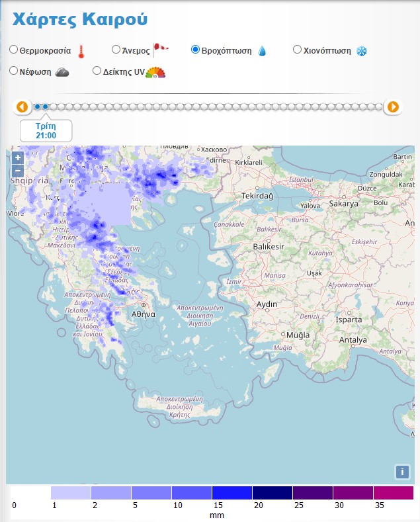Click Düzce label on the map
The height and width of the screenshot is (522, 420).
(367, 189)
